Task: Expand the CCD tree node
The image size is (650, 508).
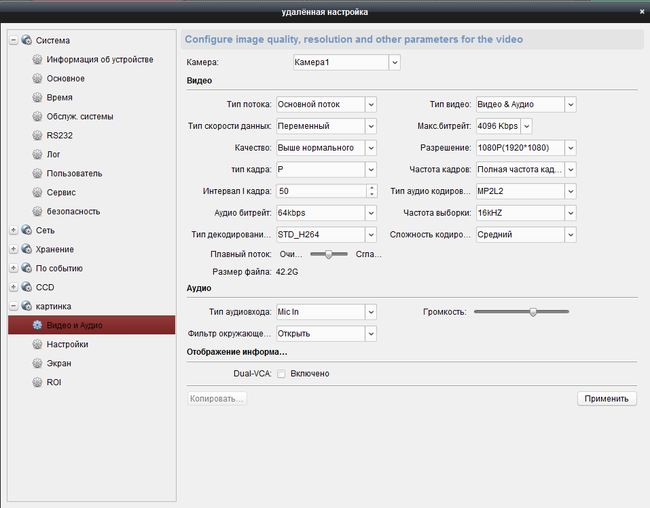Action: pos(14,287)
